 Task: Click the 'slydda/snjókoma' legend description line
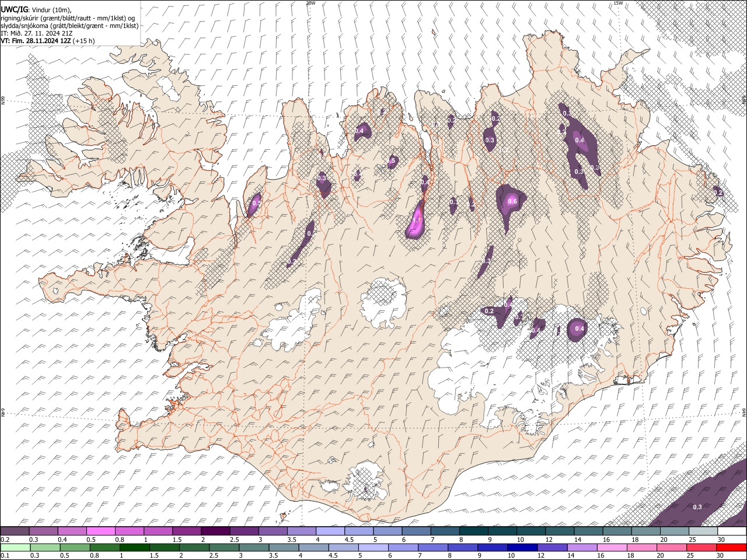tap(69, 26)
